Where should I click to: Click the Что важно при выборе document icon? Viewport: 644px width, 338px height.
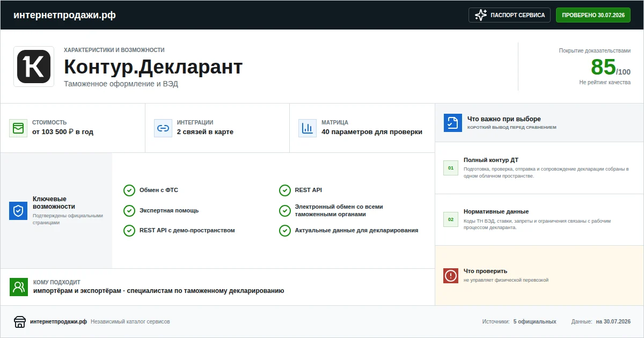pos(453,123)
